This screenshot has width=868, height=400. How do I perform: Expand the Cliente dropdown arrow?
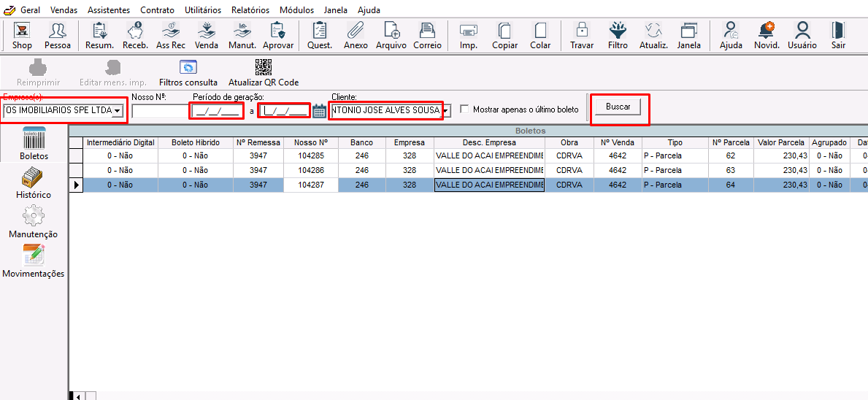tap(446, 111)
